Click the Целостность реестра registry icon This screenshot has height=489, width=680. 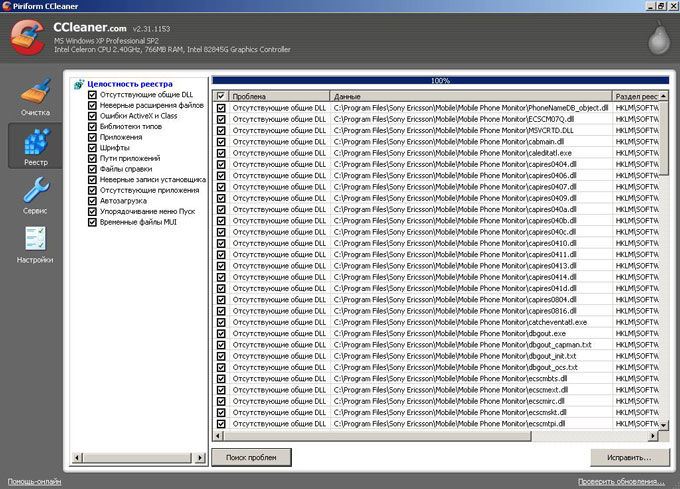point(78,84)
